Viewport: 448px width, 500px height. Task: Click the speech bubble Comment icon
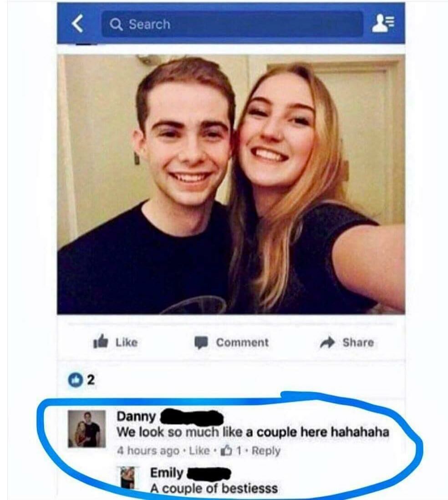pyautogui.click(x=201, y=343)
